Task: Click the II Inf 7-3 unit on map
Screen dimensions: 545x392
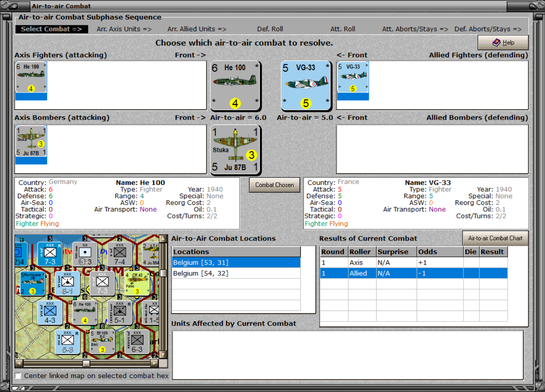Action: [x=50, y=254]
